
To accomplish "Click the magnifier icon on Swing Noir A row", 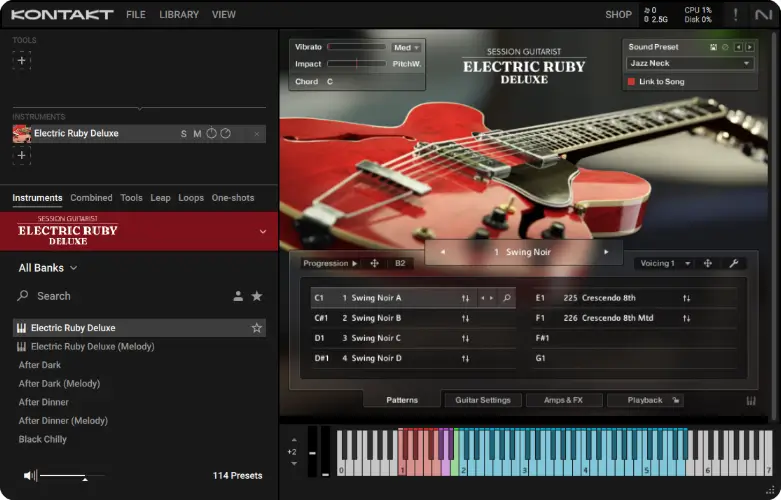I will (507, 298).
